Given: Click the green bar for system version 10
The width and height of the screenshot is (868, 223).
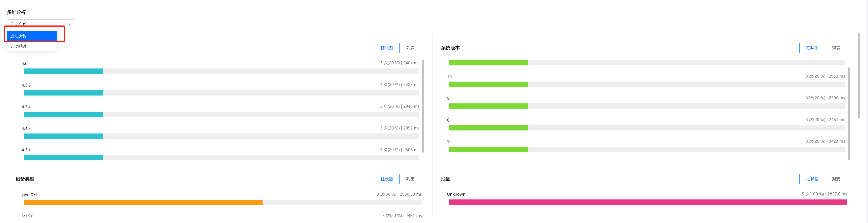Looking at the screenshot, I should (x=488, y=84).
